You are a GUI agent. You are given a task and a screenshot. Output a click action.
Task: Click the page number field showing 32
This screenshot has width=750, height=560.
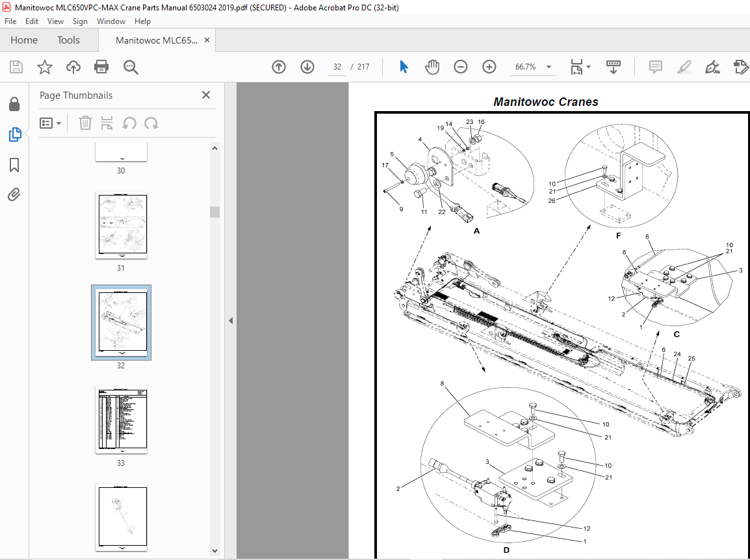click(337, 67)
